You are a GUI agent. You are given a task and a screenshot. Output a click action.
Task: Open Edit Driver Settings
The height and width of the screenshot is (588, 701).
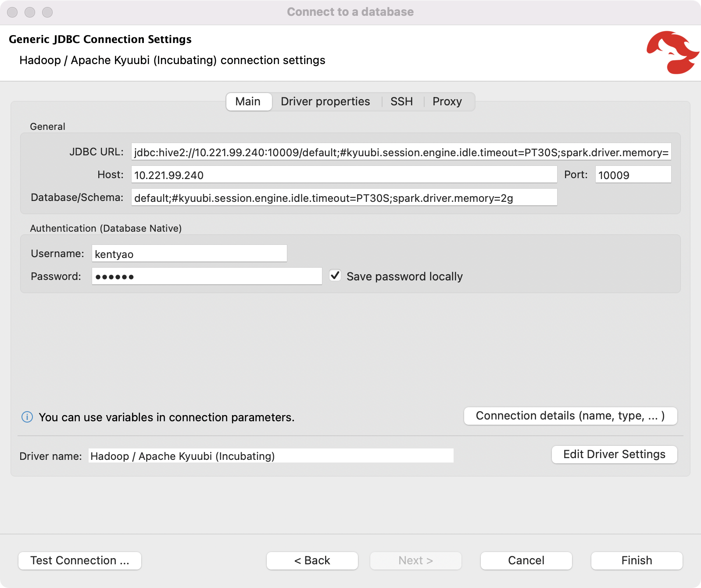pos(614,454)
